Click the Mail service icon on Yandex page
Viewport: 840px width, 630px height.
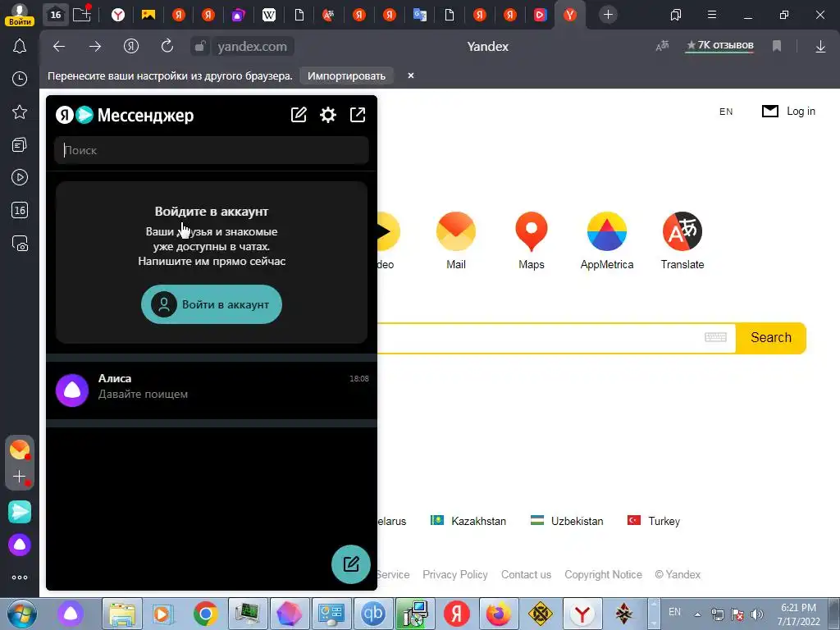456,231
